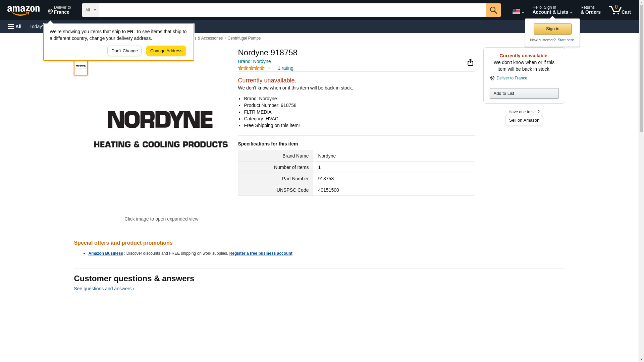Screen dimensions: 644x362
Task: Open Returns & Orders
Action: pyautogui.click(x=590, y=10)
